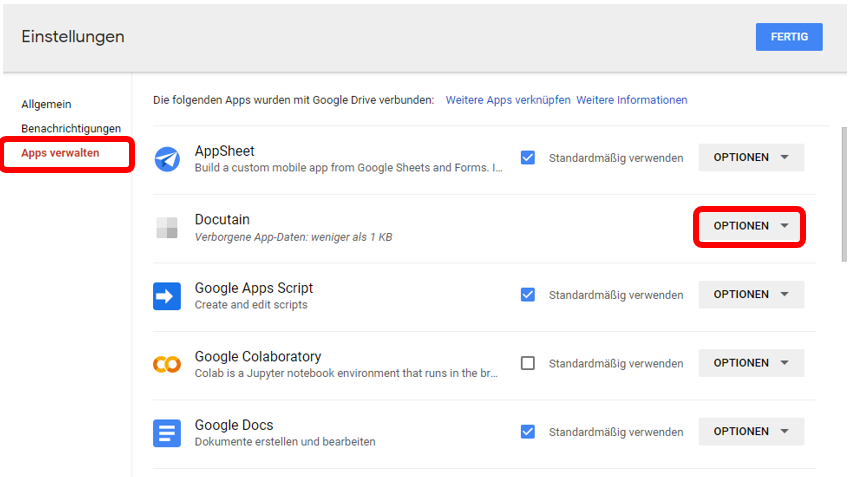Viewport: 851px width, 477px height.
Task: Click the apps list vertical scrollbar
Action: 844,194
